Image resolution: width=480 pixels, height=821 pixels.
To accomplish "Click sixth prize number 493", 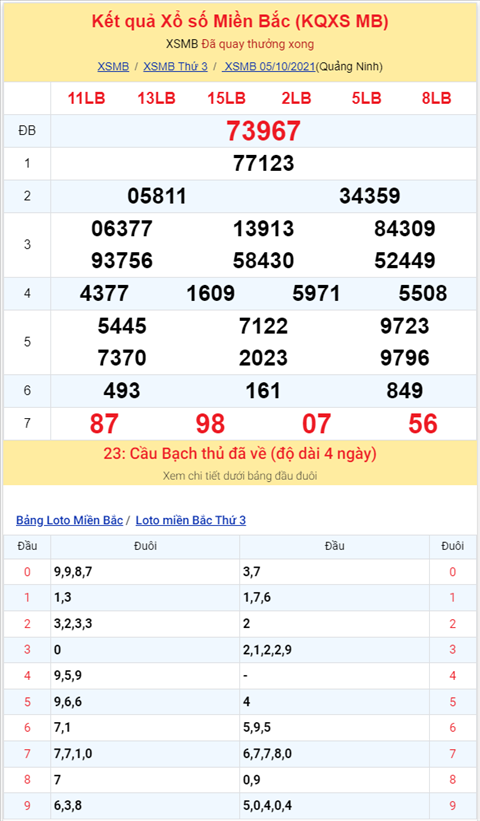I will 122,391.
